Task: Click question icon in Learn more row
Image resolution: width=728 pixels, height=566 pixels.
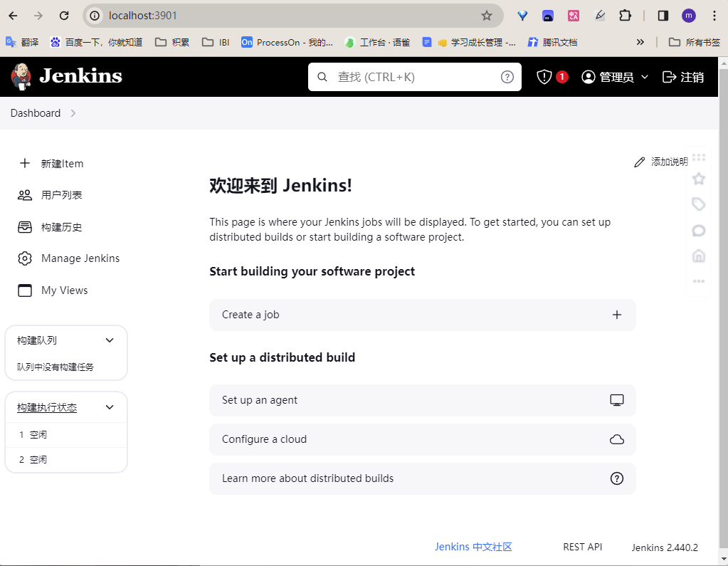Action: (x=616, y=478)
